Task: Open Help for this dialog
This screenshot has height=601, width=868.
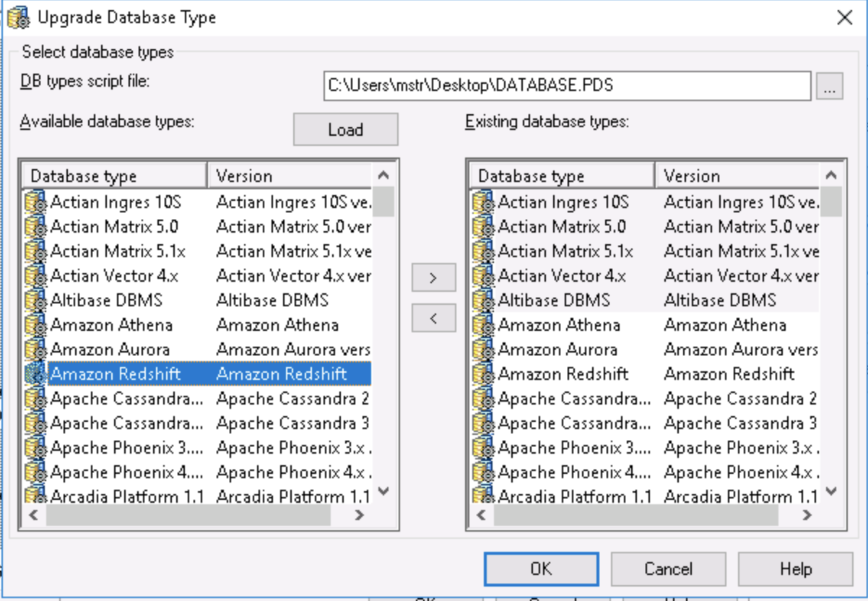Action: [x=795, y=568]
